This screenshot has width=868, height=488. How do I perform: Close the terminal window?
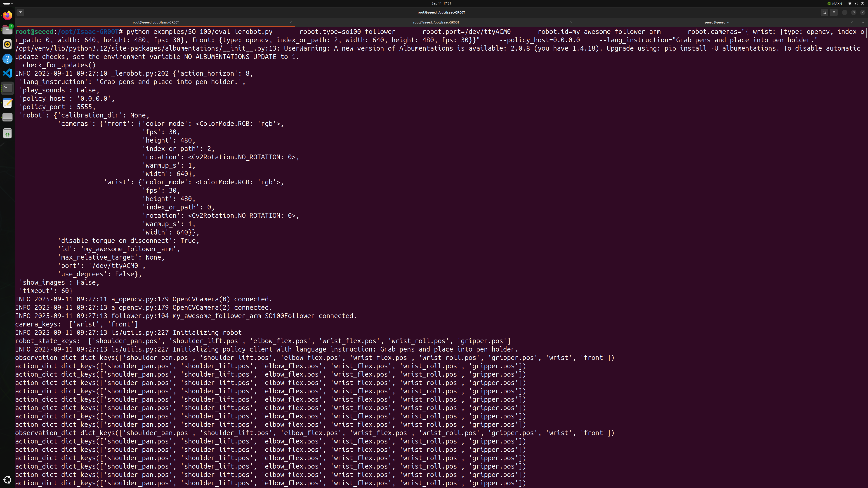[x=863, y=12]
